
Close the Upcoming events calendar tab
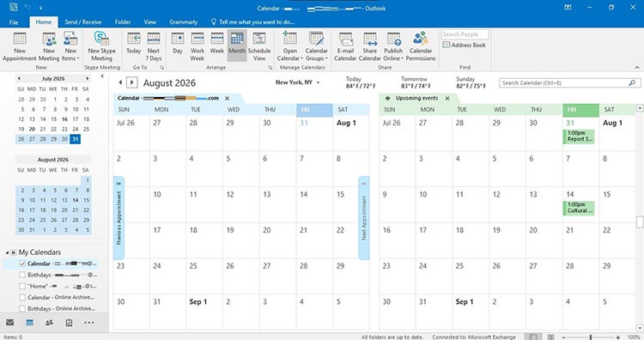click(x=447, y=99)
